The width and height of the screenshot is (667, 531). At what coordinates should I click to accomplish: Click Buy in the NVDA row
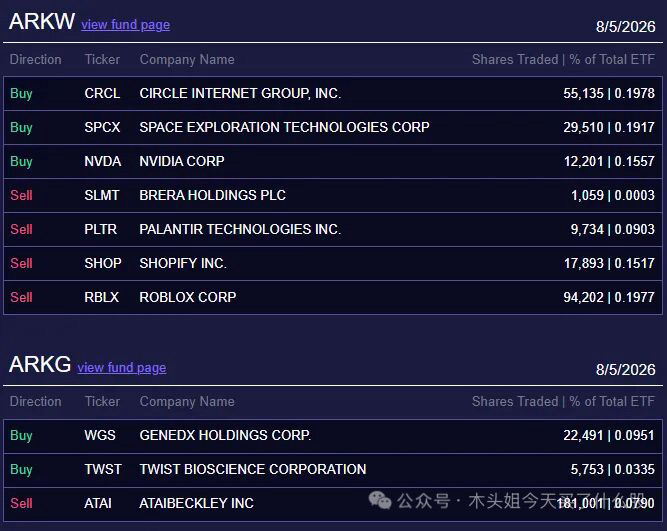(x=21, y=162)
